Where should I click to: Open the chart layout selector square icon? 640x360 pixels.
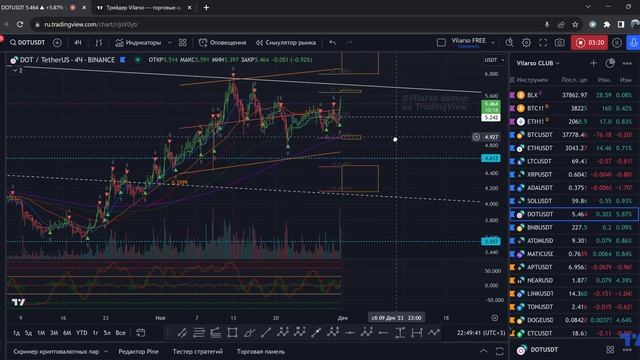441,42
